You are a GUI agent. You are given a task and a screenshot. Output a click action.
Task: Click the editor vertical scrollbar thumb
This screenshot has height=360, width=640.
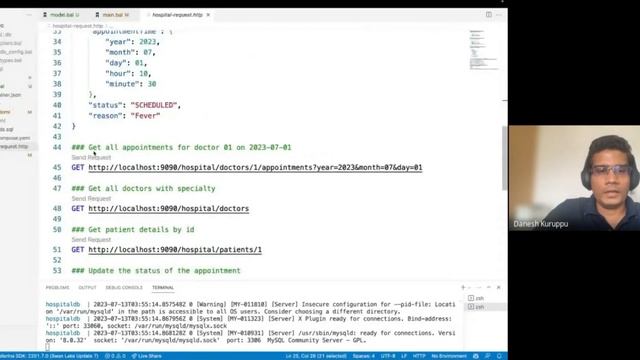pyautogui.click(x=505, y=158)
